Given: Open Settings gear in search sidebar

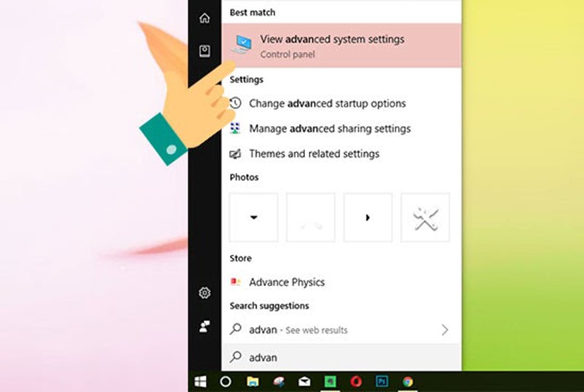Looking at the screenshot, I should [x=205, y=293].
